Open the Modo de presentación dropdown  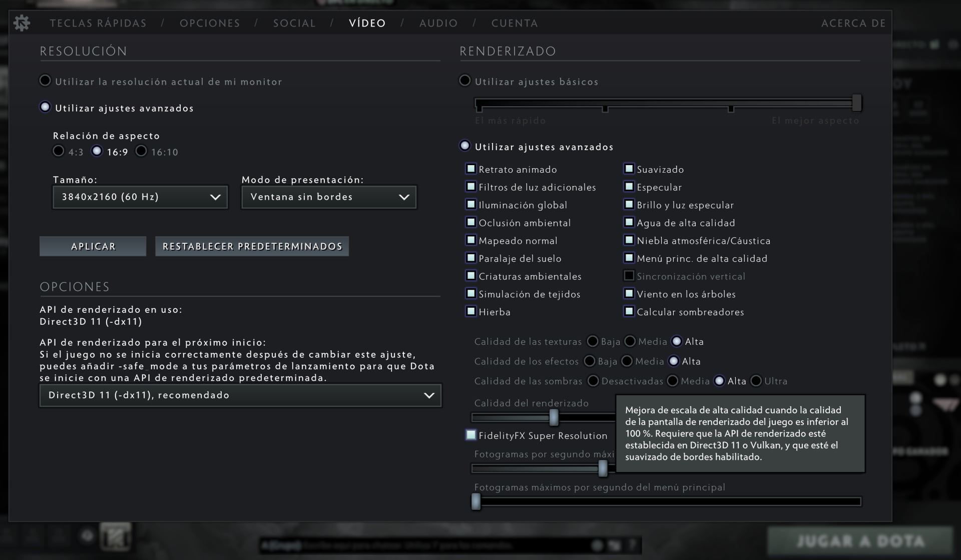[x=329, y=197]
